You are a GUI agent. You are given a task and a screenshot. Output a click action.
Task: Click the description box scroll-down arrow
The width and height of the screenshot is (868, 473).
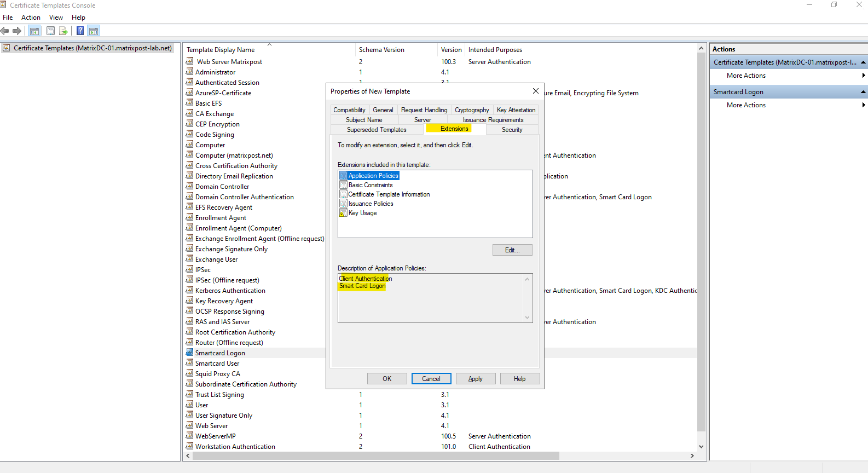pos(528,318)
